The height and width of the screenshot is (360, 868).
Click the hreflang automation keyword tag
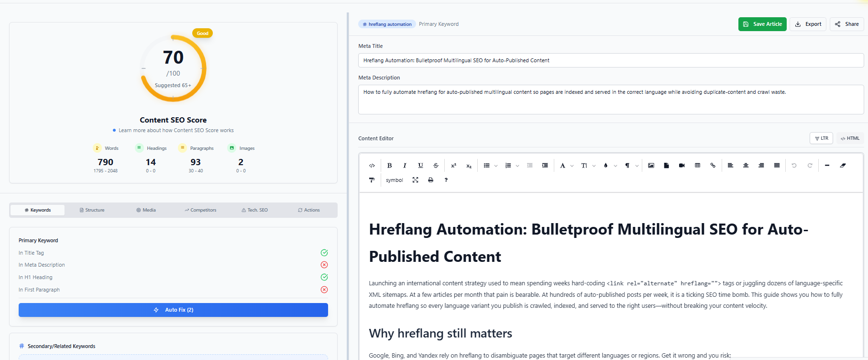(x=387, y=24)
